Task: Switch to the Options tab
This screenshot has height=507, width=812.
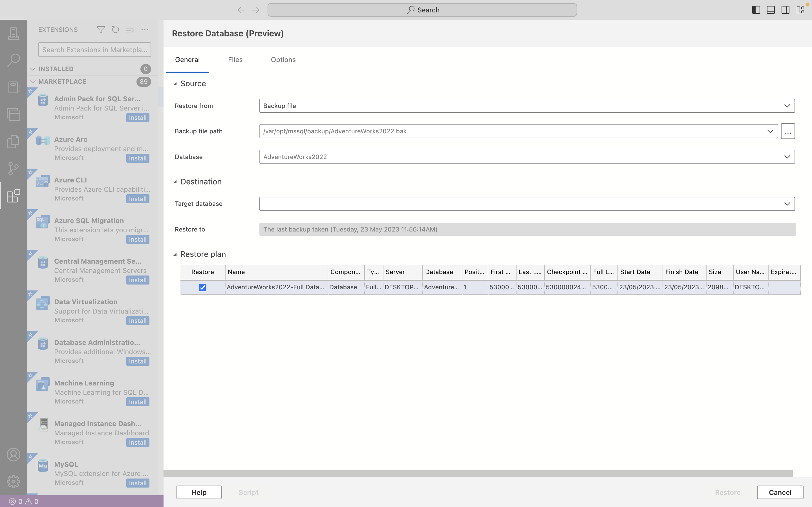Action: pyautogui.click(x=283, y=60)
